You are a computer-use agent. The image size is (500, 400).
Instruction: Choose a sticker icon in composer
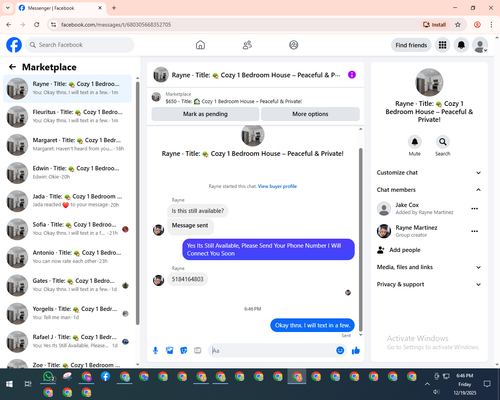click(183, 350)
